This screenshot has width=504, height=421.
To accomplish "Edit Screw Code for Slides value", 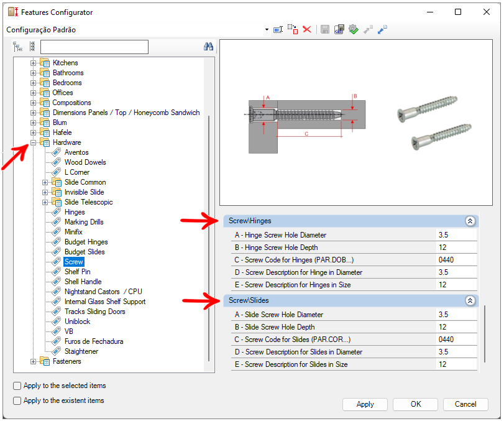I will (x=456, y=340).
